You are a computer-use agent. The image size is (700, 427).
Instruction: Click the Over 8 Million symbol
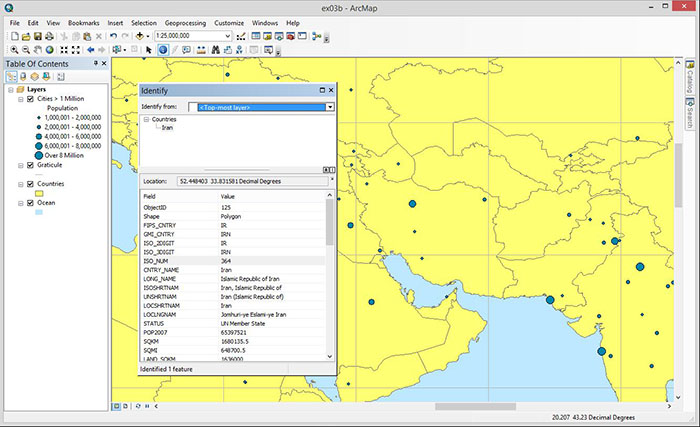click(x=39, y=155)
